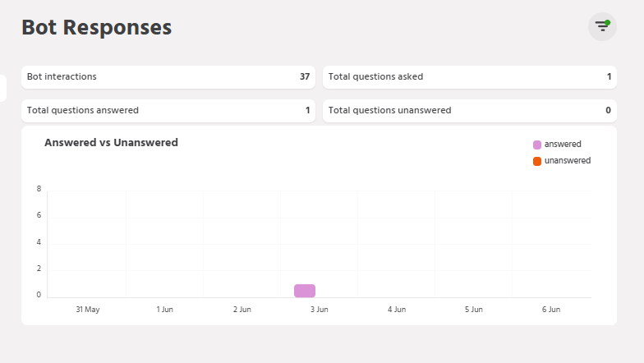Image resolution: width=644 pixels, height=363 pixels.
Task: Pick the 4 Jun axis label
Action: (x=397, y=310)
